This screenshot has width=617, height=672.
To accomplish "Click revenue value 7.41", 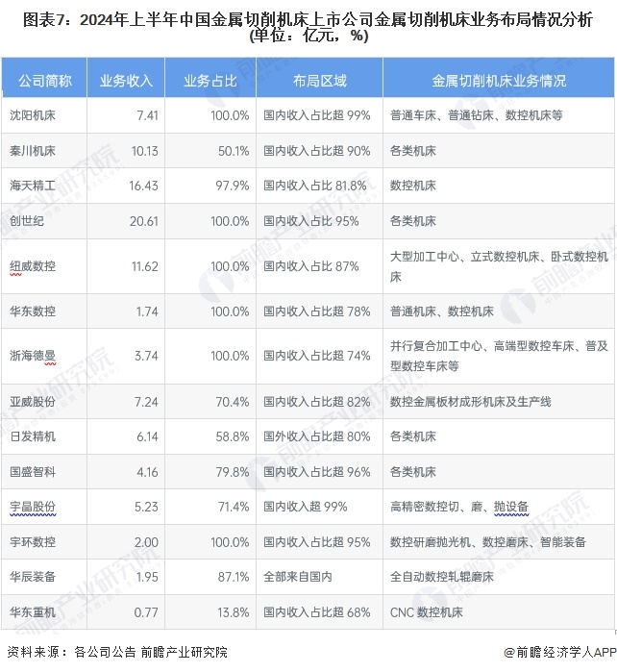I will [x=147, y=115].
